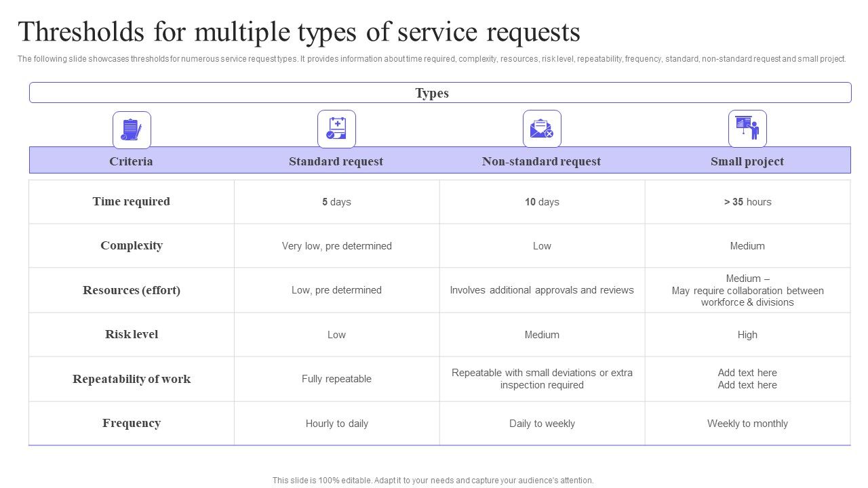Click the Criteria column header
868x488 pixels.
click(x=131, y=161)
